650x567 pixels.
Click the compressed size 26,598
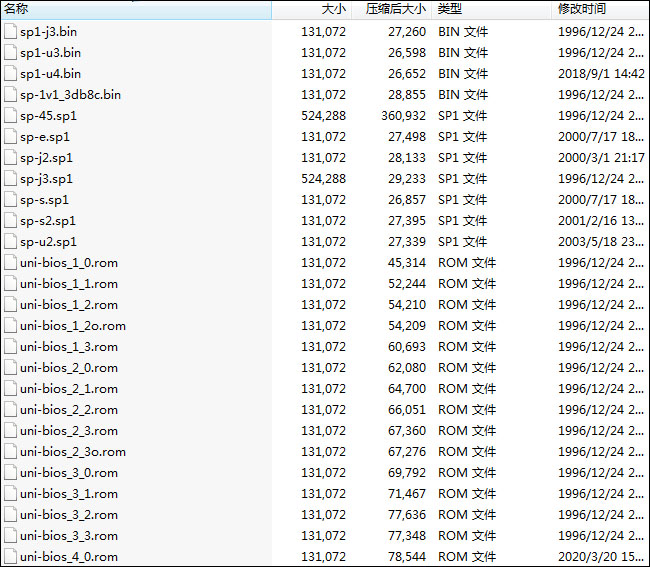[407, 53]
